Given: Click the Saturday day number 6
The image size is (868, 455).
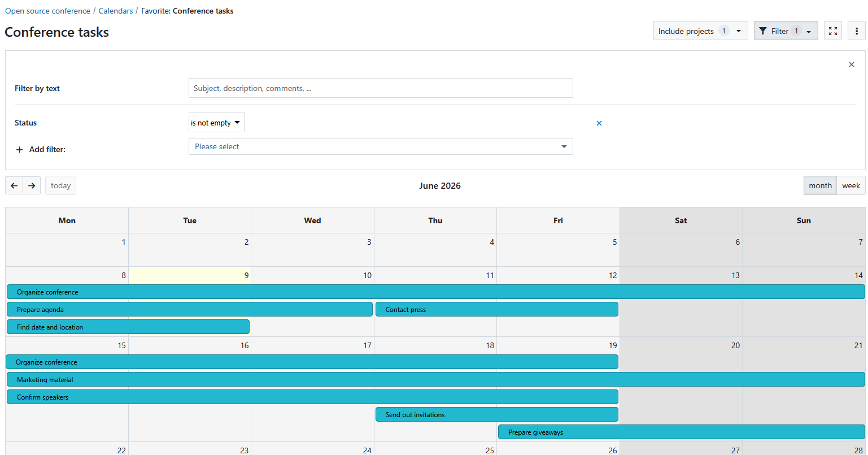Looking at the screenshot, I should 738,242.
